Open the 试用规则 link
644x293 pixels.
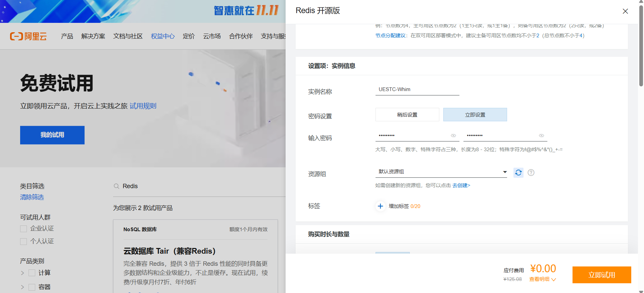[143, 106]
